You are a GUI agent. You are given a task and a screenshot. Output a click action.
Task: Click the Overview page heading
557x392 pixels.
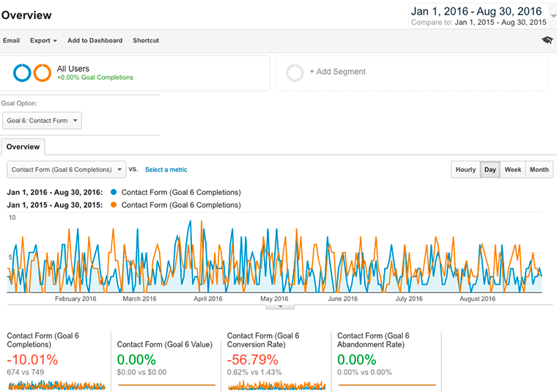26,15
